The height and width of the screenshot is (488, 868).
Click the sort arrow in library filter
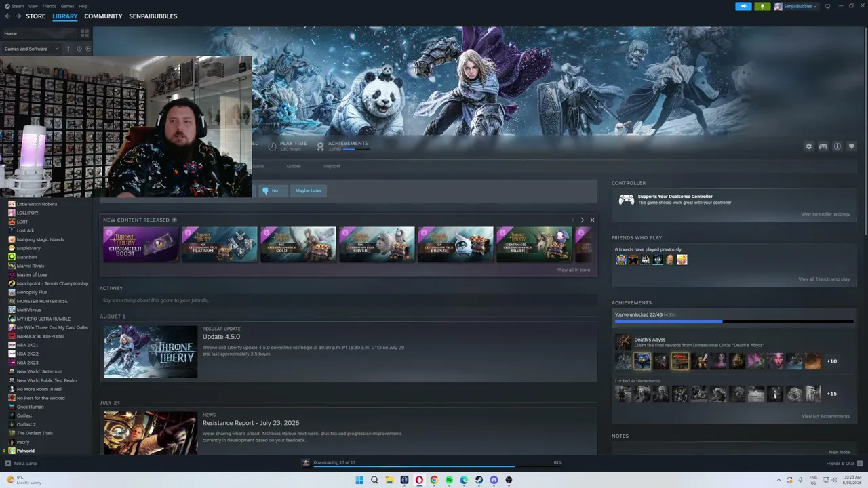pos(68,49)
